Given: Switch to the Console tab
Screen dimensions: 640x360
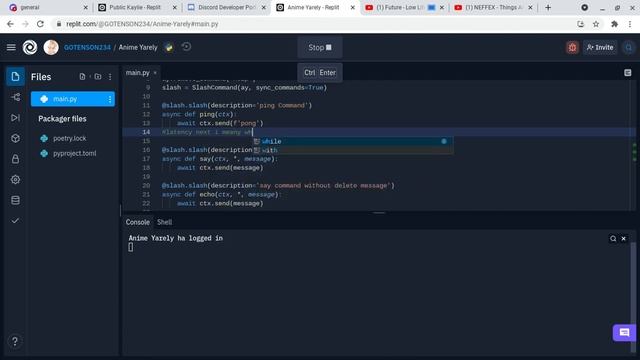Looking at the screenshot, I should [x=138, y=222].
